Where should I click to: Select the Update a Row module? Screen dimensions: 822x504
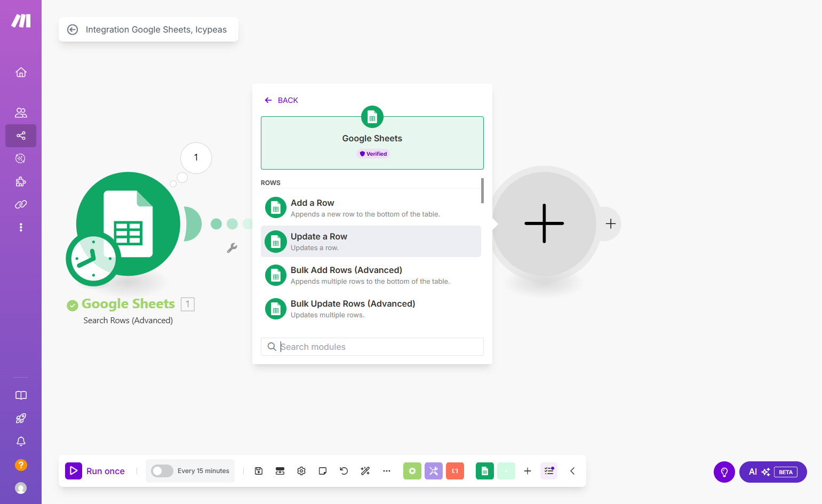[371, 242]
